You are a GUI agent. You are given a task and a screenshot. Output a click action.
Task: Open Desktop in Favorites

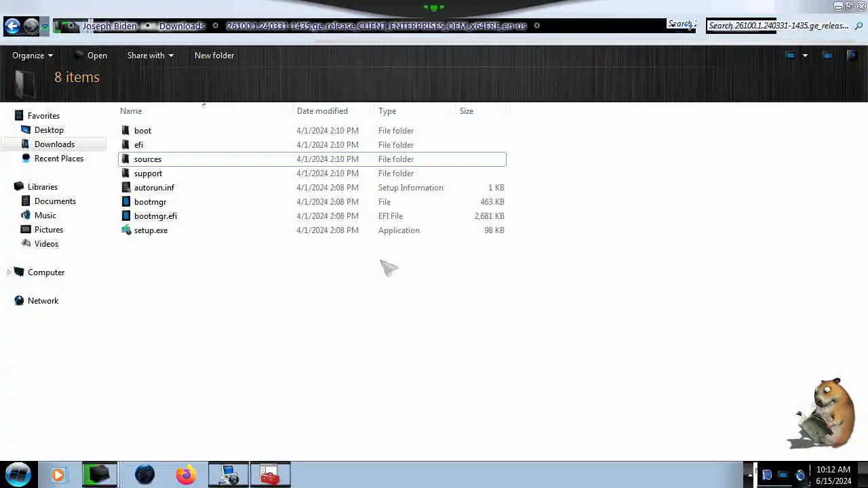click(49, 130)
